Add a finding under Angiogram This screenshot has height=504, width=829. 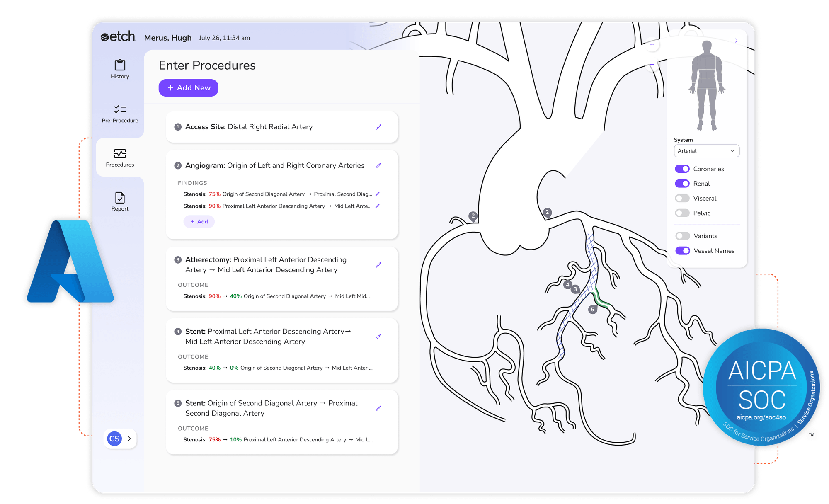[x=199, y=222]
